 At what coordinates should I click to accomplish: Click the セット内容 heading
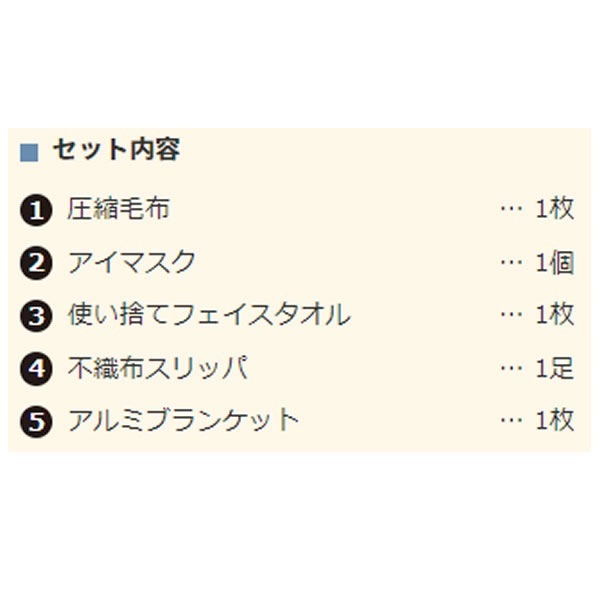pyautogui.click(x=115, y=151)
